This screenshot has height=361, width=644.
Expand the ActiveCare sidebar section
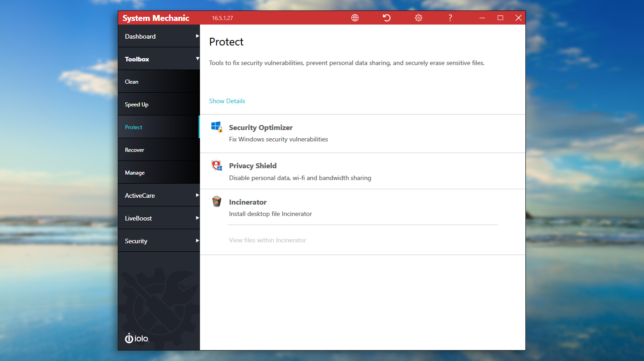point(159,196)
